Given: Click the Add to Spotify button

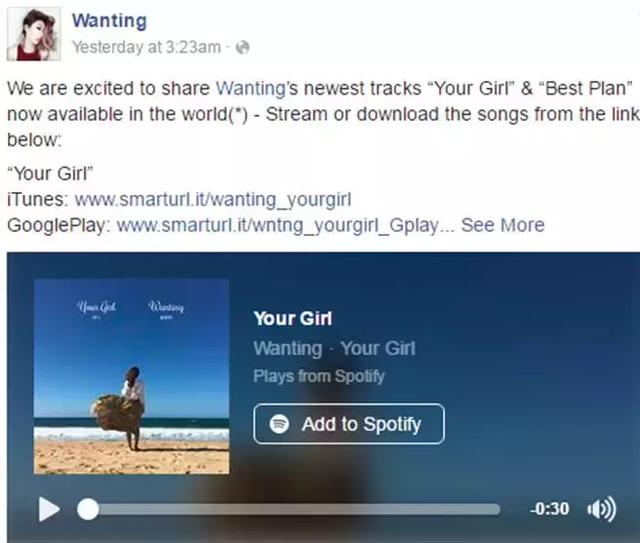Looking at the screenshot, I should click(x=349, y=424).
